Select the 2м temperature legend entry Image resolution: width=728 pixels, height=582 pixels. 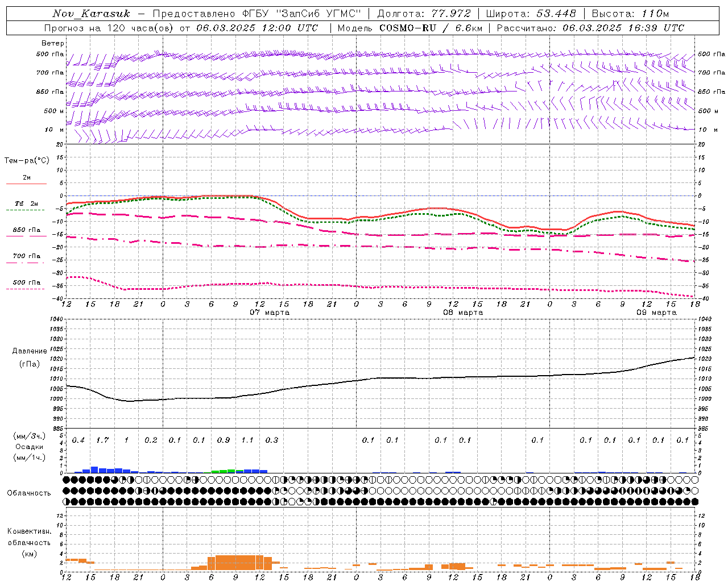tap(27, 177)
